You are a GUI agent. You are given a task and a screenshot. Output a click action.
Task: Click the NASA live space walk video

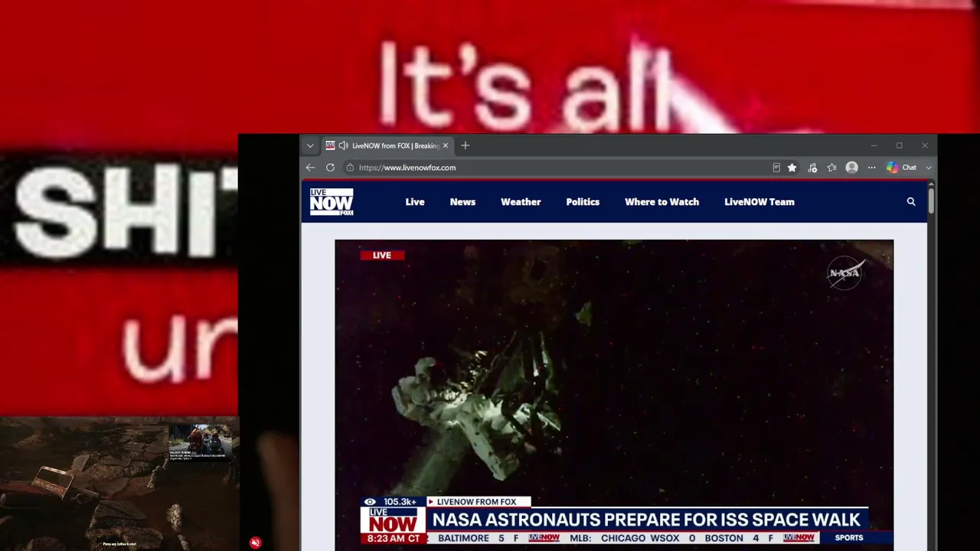614,394
